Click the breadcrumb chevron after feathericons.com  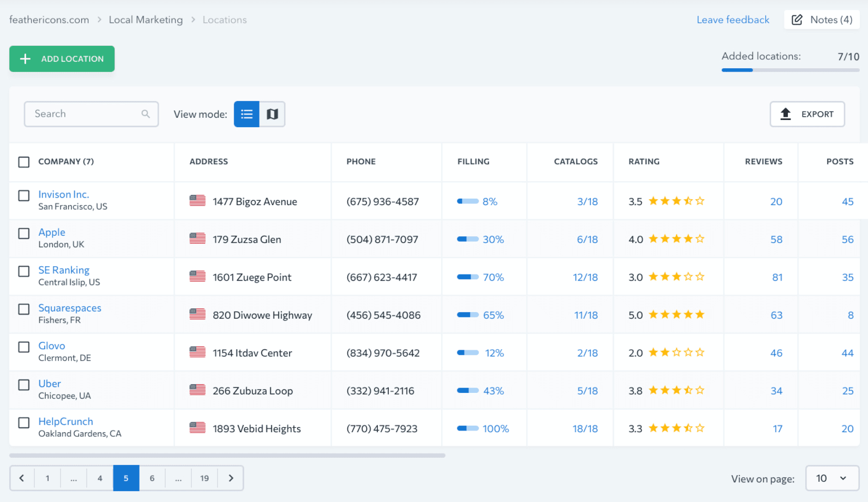pyautogui.click(x=99, y=20)
